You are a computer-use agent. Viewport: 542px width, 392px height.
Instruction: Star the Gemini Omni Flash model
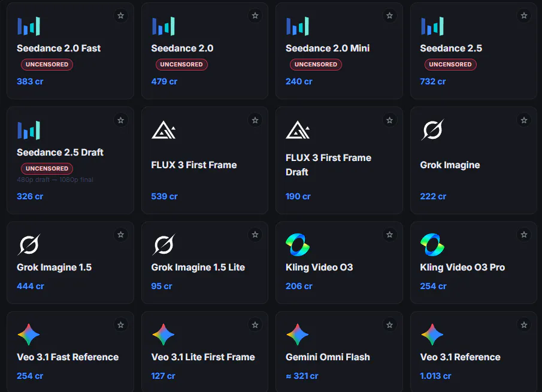pyautogui.click(x=389, y=325)
